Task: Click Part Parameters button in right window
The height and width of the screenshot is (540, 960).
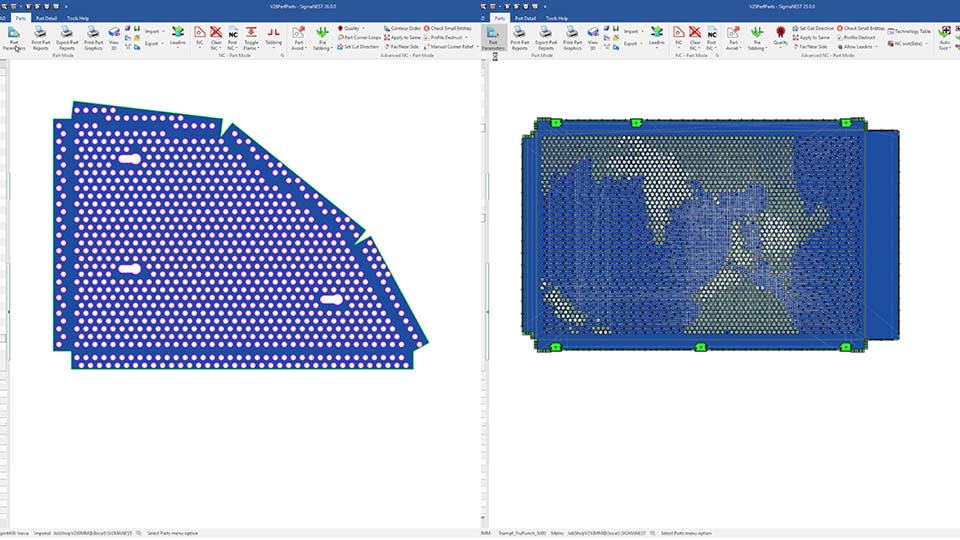Action: pyautogui.click(x=494, y=38)
